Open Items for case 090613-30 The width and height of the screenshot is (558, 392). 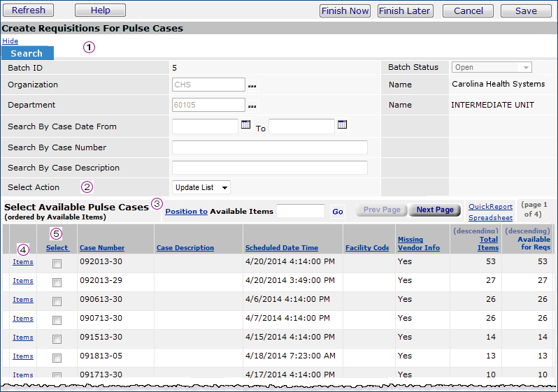(x=23, y=299)
